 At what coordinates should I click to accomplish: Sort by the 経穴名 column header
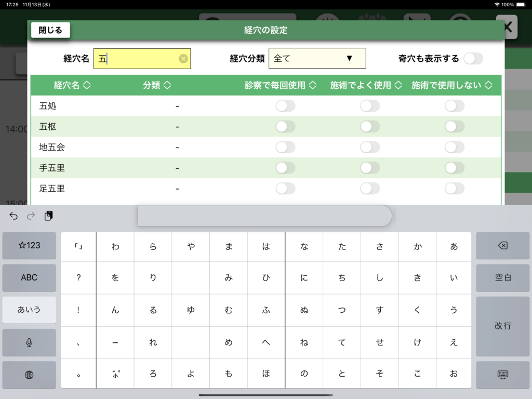(72, 86)
